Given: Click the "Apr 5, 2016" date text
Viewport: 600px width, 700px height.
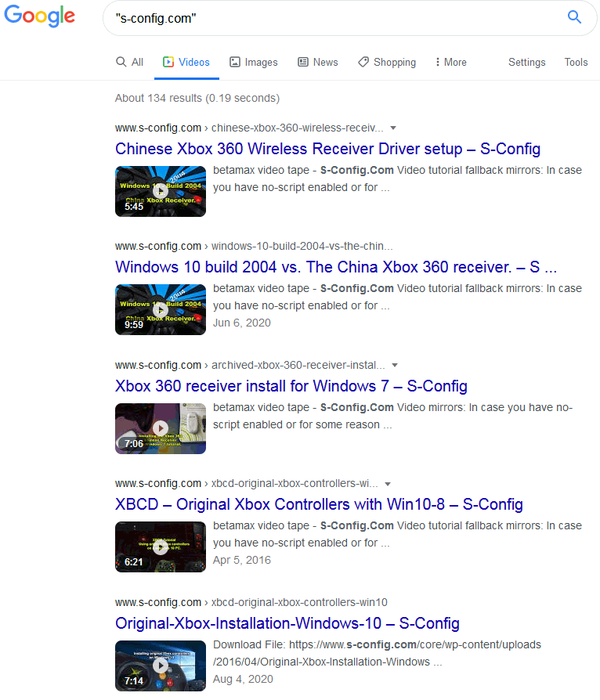Looking at the screenshot, I should pyautogui.click(x=242, y=561).
